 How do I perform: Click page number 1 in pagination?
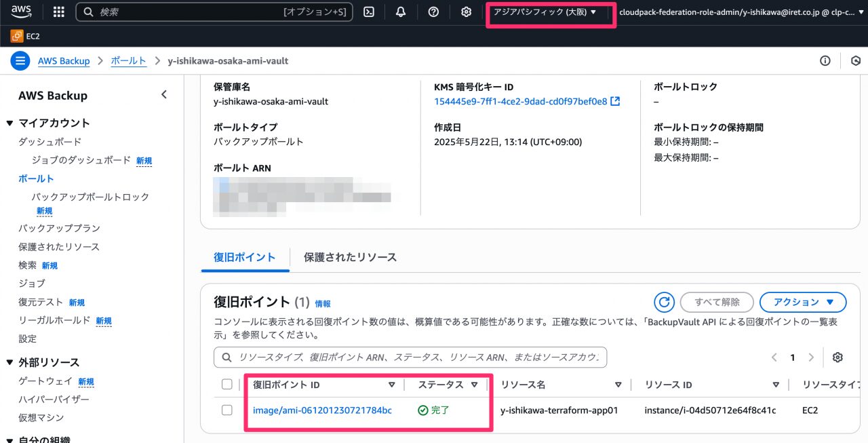pyautogui.click(x=793, y=358)
